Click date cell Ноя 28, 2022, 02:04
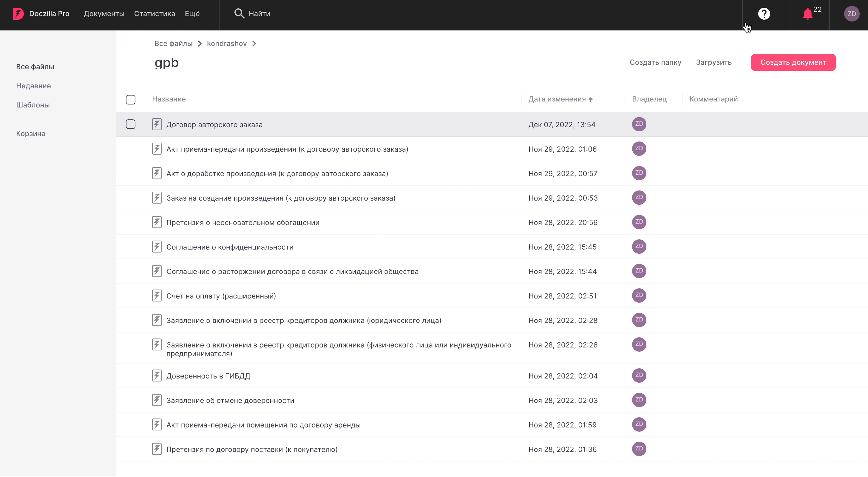868x477 pixels. (563, 376)
